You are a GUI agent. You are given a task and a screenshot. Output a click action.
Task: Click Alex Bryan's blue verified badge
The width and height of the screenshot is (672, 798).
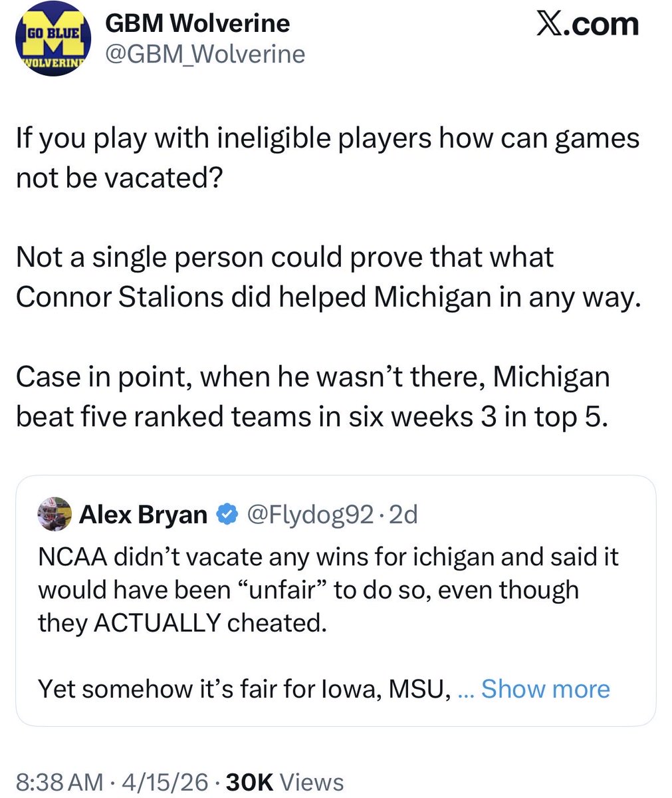pos(227,514)
